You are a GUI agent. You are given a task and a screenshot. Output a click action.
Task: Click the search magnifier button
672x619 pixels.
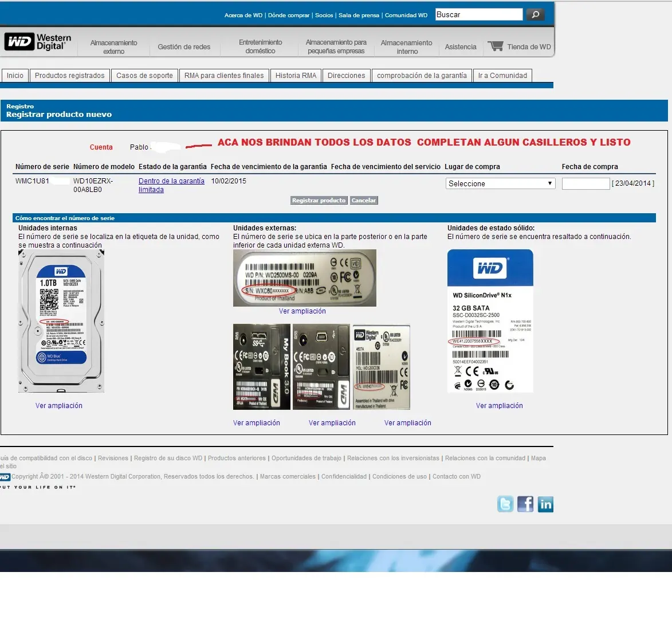(x=535, y=14)
